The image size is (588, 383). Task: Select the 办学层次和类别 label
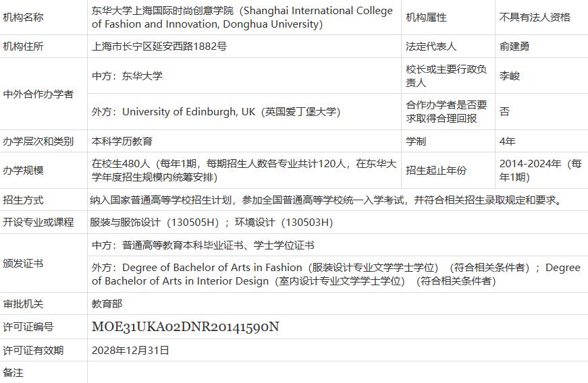point(38,142)
